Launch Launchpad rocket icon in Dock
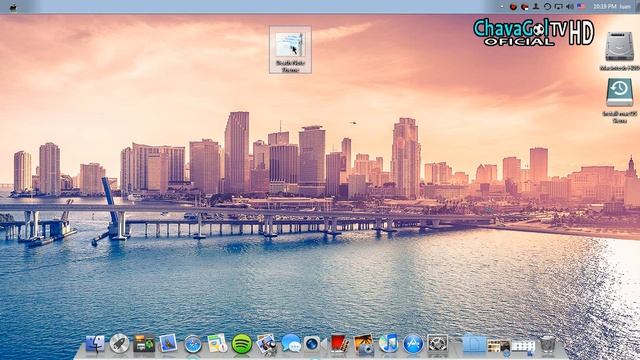This screenshot has height=360, width=640. [x=119, y=344]
